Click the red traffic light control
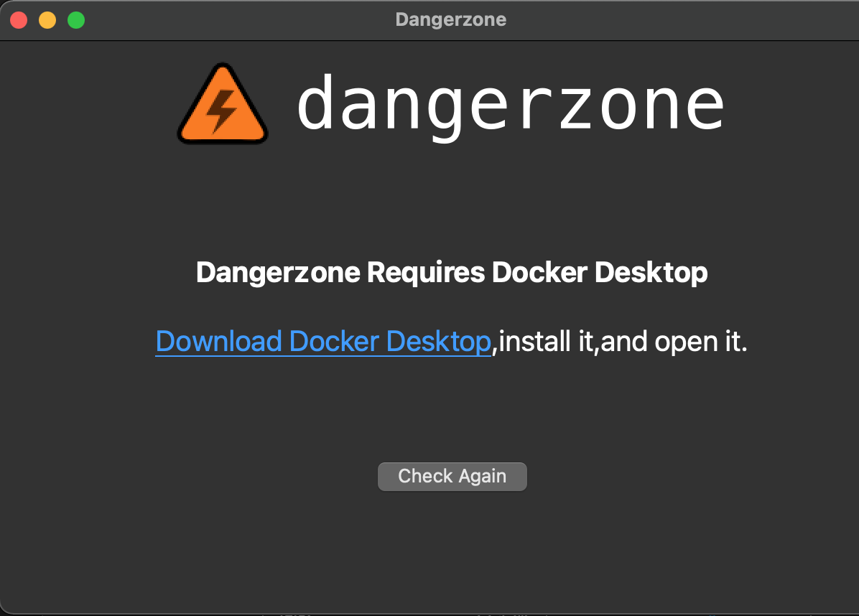Viewport: 859px width, 616px height. [x=19, y=19]
